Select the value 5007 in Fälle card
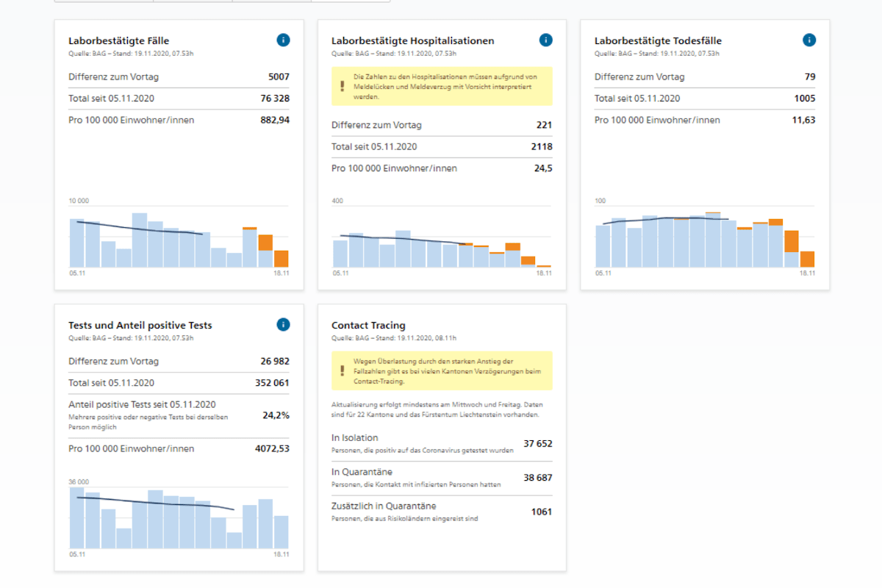The width and height of the screenshot is (882, 588). click(279, 76)
